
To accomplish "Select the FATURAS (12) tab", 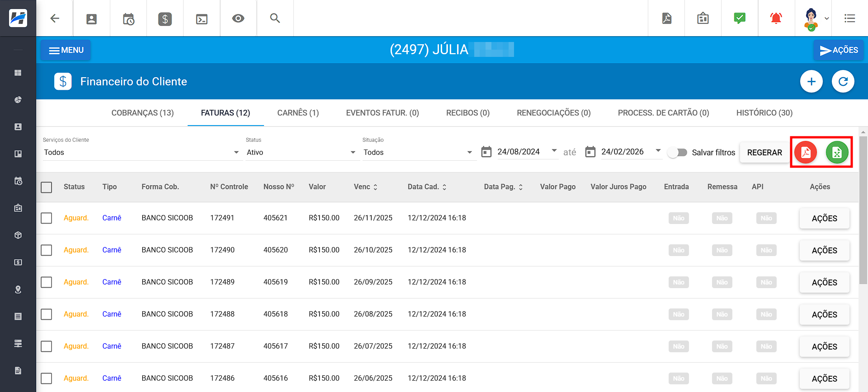I will pyautogui.click(x=226, y=113).
